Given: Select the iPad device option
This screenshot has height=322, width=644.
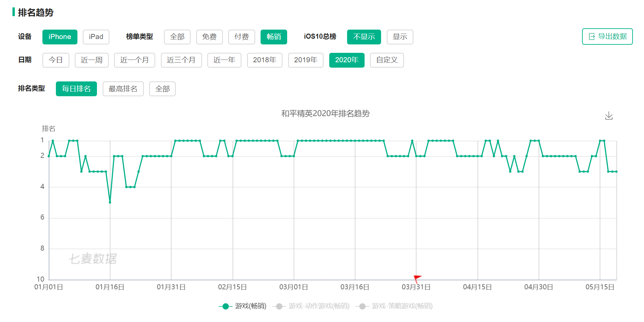Looking at the screenshot, I should coord(96,37).
